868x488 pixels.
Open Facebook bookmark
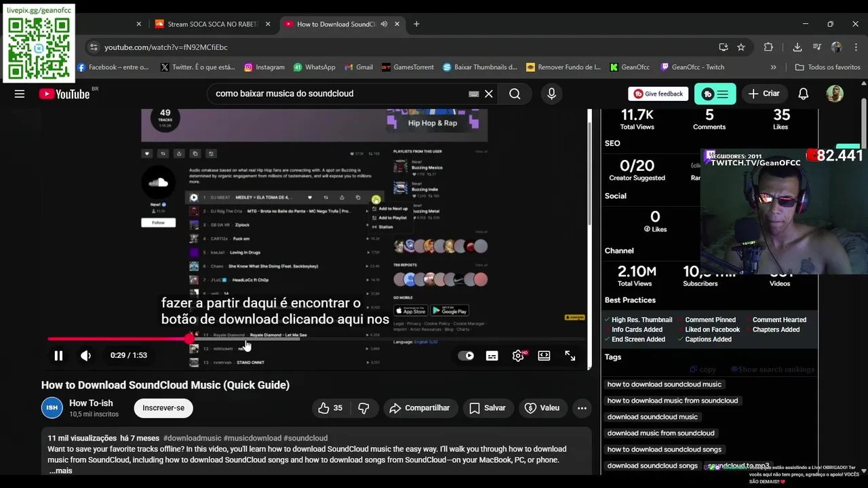click(113, 67)
